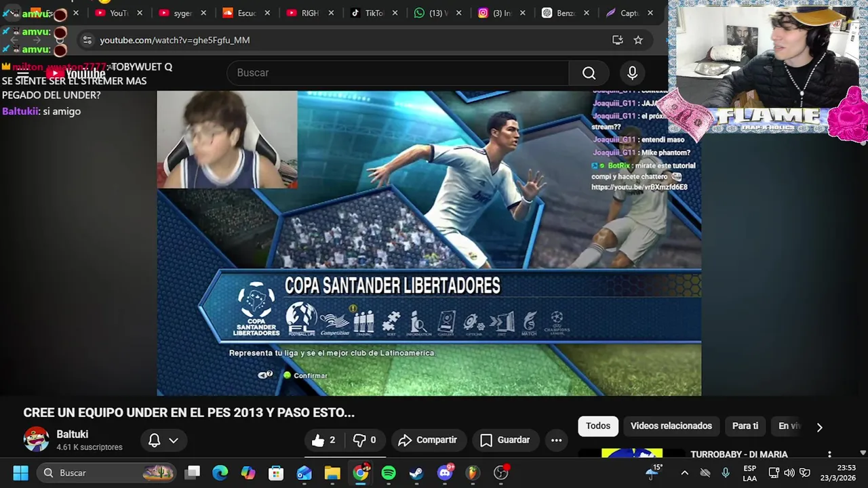
Task: Click the address bar URL
Action: pyautogui.click(x=175, y=40)
